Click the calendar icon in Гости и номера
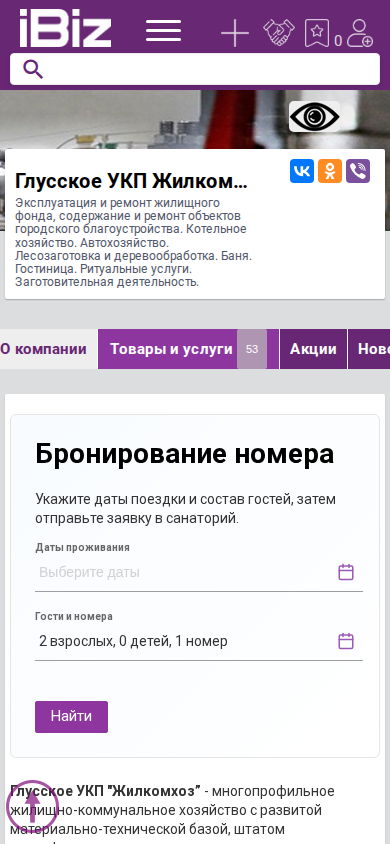This screenshot has width=390, height=844. click(x=346, y=641)
